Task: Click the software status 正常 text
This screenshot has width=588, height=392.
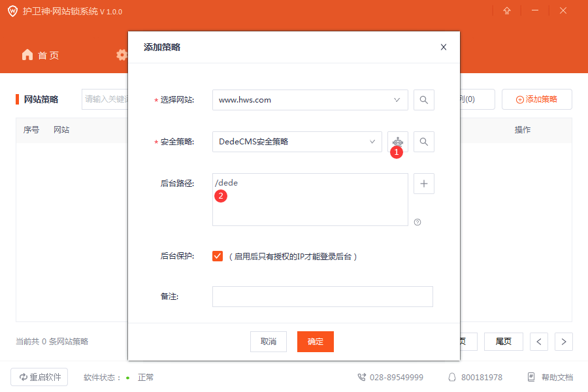Action: click(x=146, y=378)
